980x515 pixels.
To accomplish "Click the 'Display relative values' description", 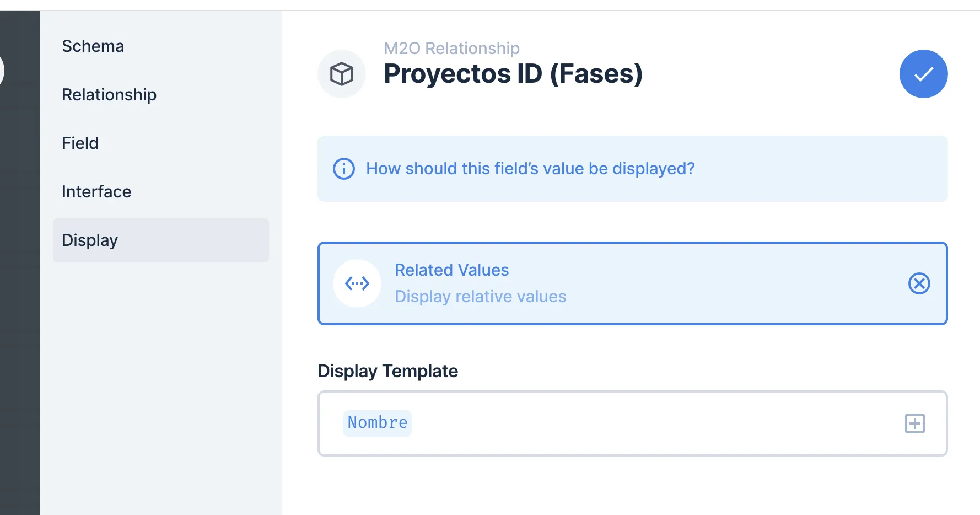I will [480, 297].
